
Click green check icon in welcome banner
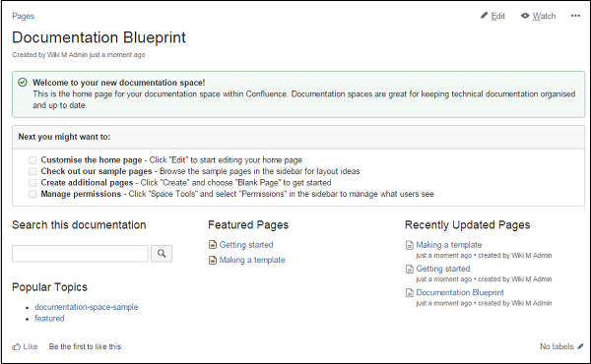point(23,82)
